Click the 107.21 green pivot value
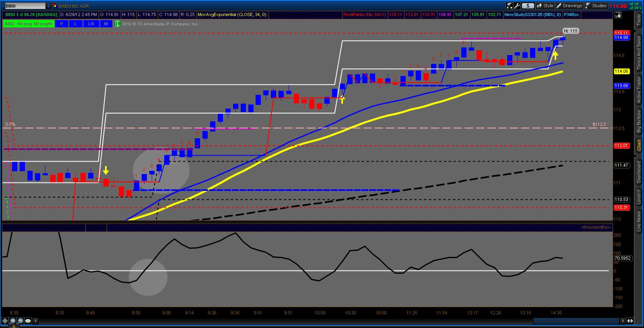The height and width of the screenshot is (328, 644). coord(461,14)
